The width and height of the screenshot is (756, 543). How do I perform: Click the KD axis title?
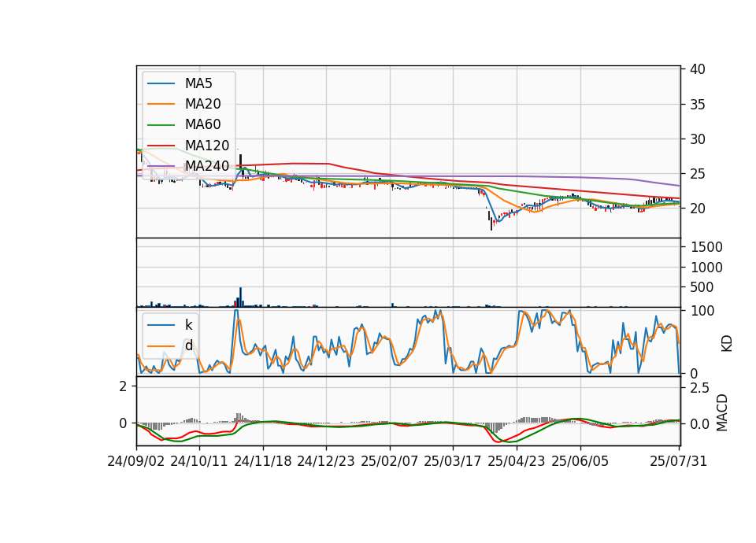(x=726, y=343)
